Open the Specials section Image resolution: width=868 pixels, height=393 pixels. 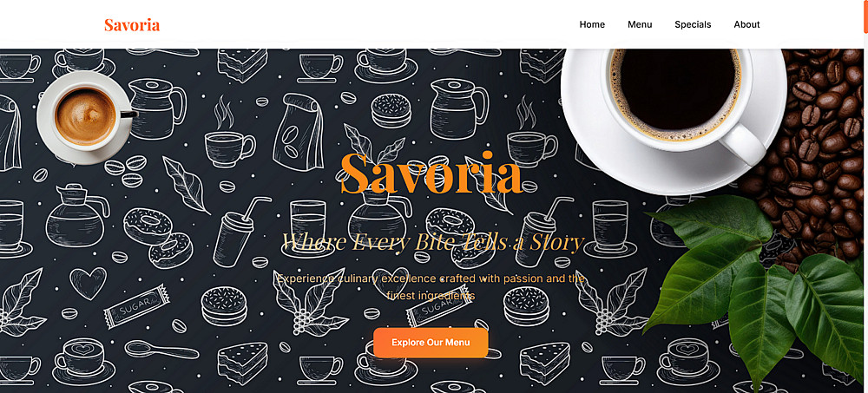[693, 24]
